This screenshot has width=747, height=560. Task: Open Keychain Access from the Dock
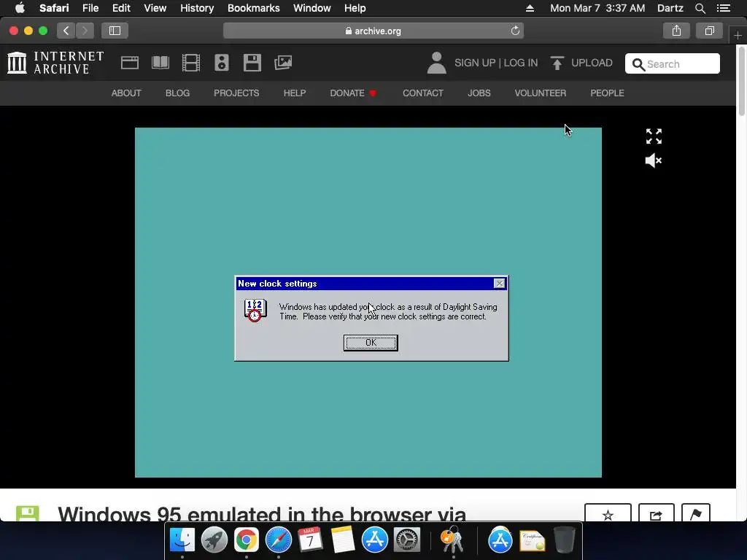[x=452, y=539]
